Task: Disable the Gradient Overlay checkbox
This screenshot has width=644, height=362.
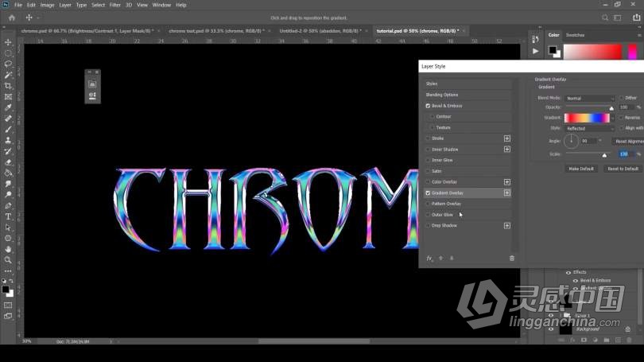Action: click(428, 193)
